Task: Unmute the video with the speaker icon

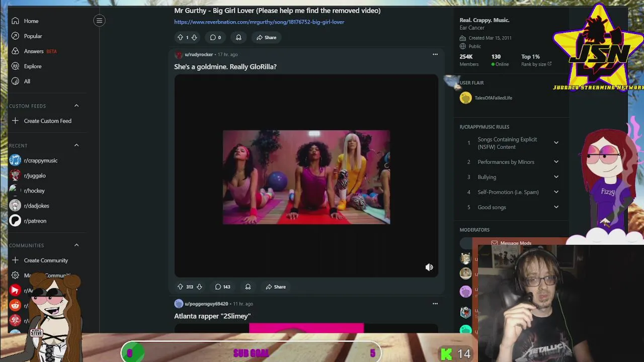Action: pos(429,267)
